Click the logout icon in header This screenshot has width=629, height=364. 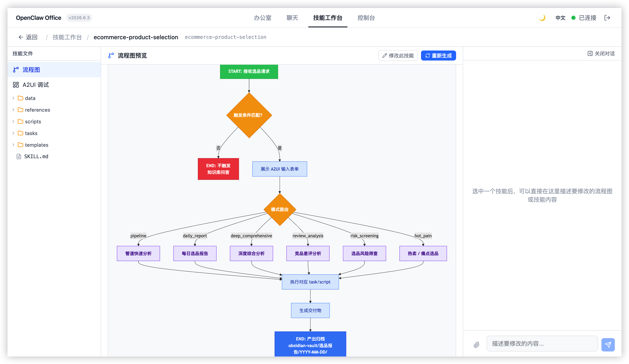(x=607, y=18)
